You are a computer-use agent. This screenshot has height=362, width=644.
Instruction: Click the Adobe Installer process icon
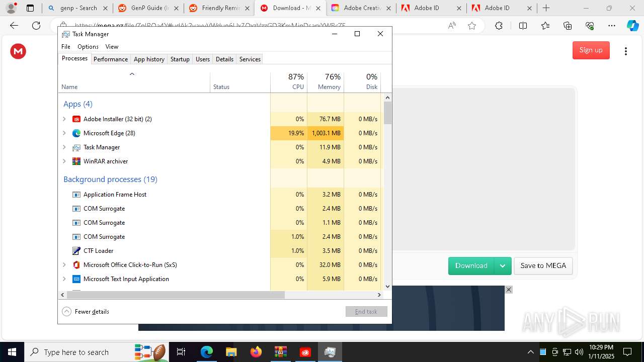click(x=76, y=119)
